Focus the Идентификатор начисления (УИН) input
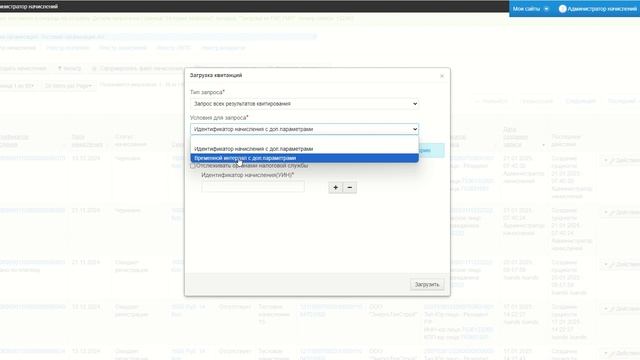 tap(253, 187)
